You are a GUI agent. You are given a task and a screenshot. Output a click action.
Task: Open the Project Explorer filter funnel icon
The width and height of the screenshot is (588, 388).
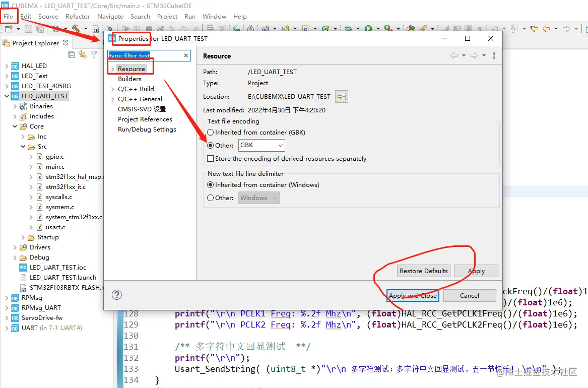pos(94,55)
